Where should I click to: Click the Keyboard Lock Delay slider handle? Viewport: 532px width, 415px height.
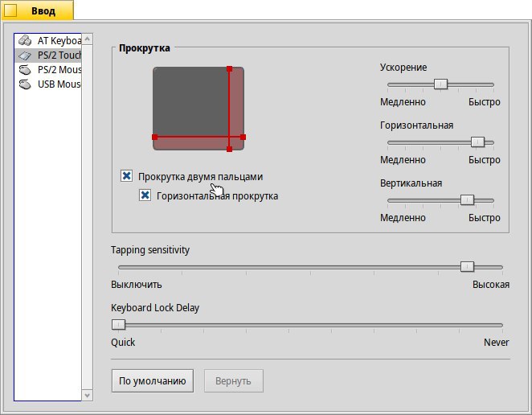pos(118,325)
